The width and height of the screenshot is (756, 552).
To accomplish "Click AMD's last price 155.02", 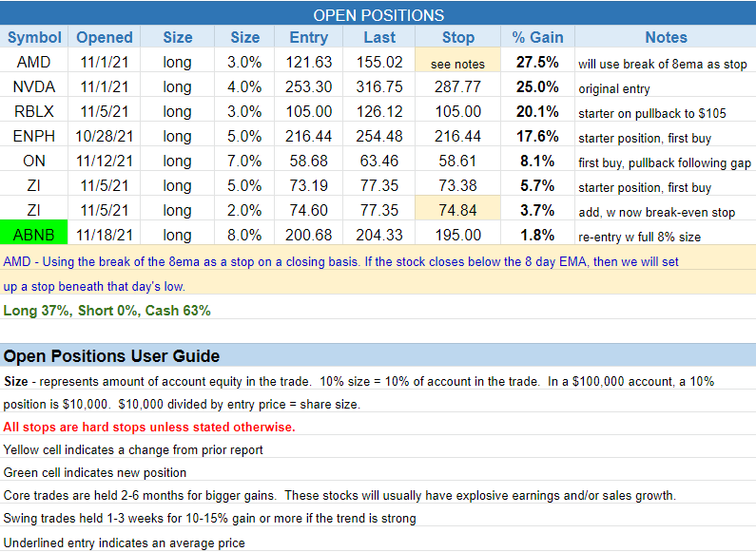I will click(x=379, y=62).
